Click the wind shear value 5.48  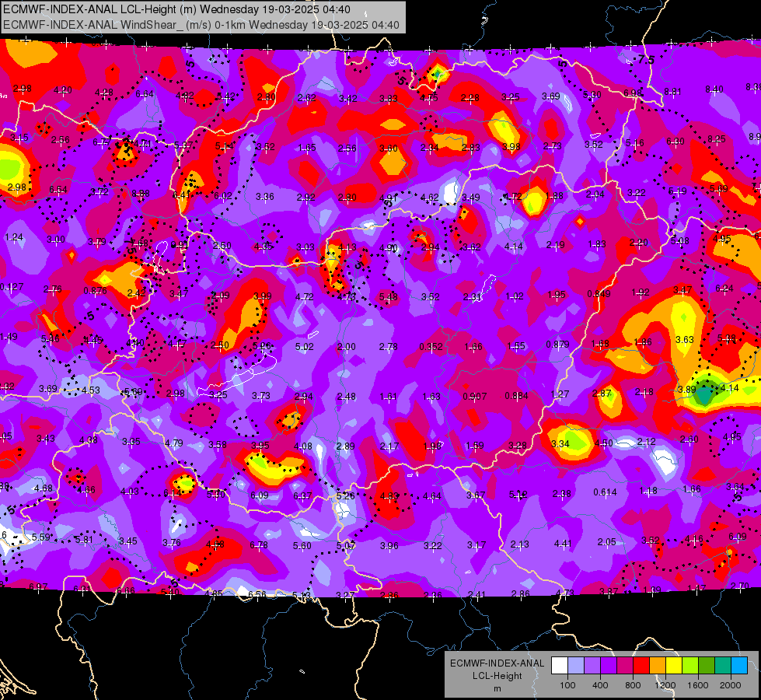click(x=389, y=296)
